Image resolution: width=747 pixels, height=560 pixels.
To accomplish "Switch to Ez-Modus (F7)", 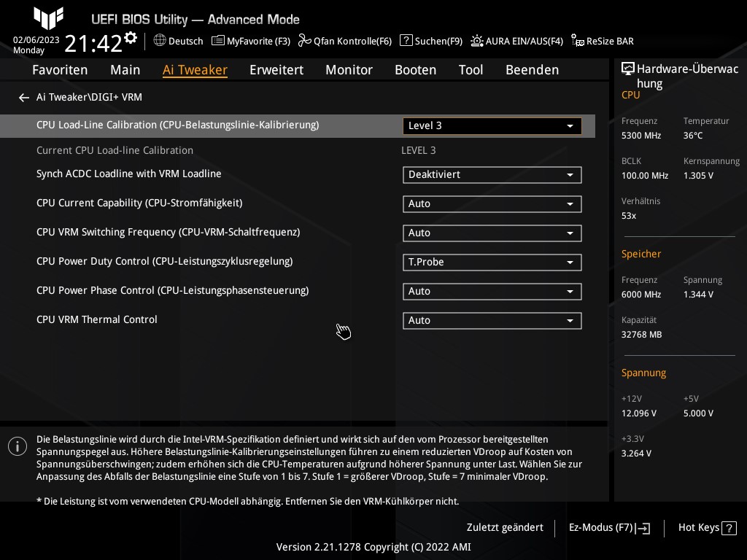I will click(x=609, y=528).
